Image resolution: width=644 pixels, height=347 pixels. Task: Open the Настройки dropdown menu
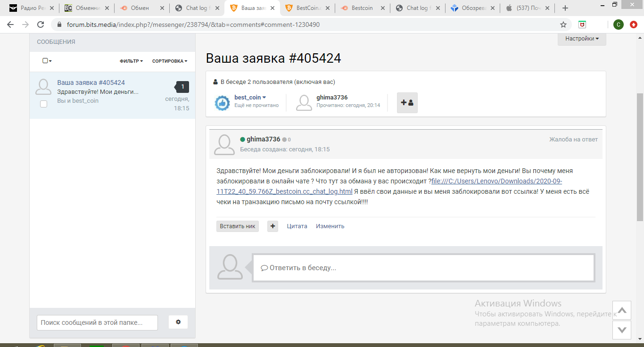click(x=582, y=39)
